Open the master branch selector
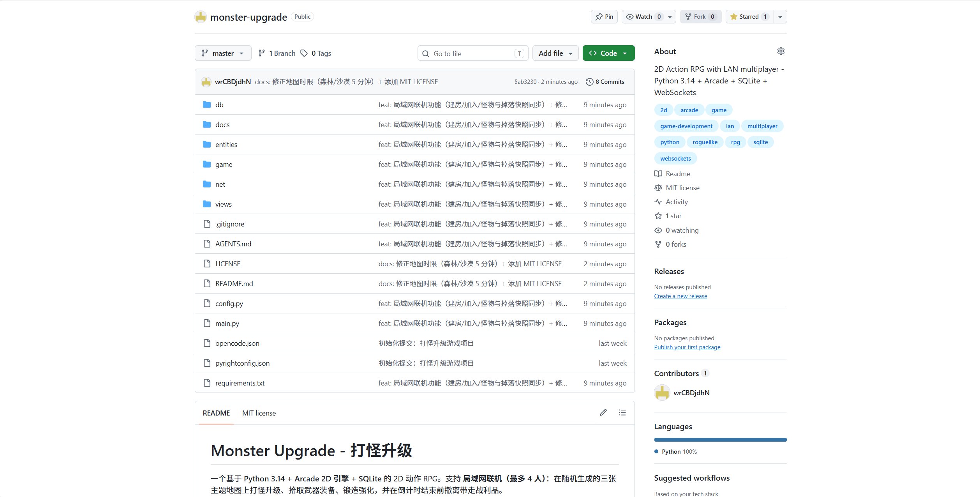Screen dimensions: 980x497 (223, 53)
